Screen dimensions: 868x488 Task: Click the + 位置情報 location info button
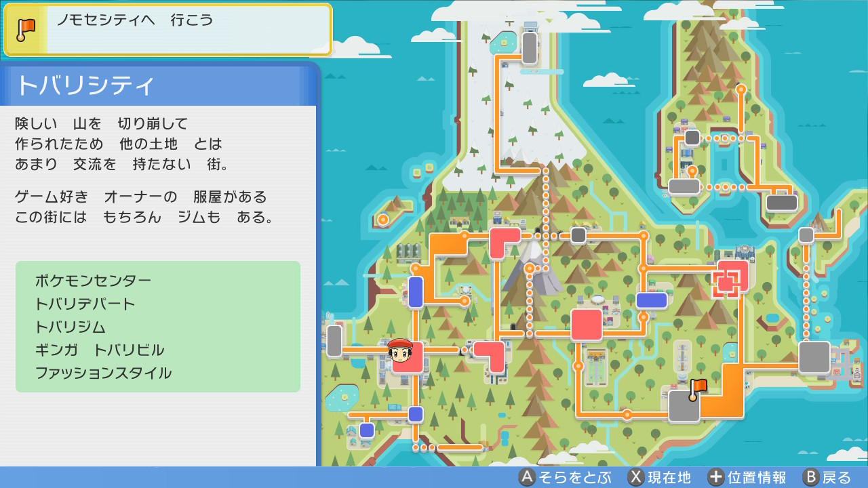747,477
